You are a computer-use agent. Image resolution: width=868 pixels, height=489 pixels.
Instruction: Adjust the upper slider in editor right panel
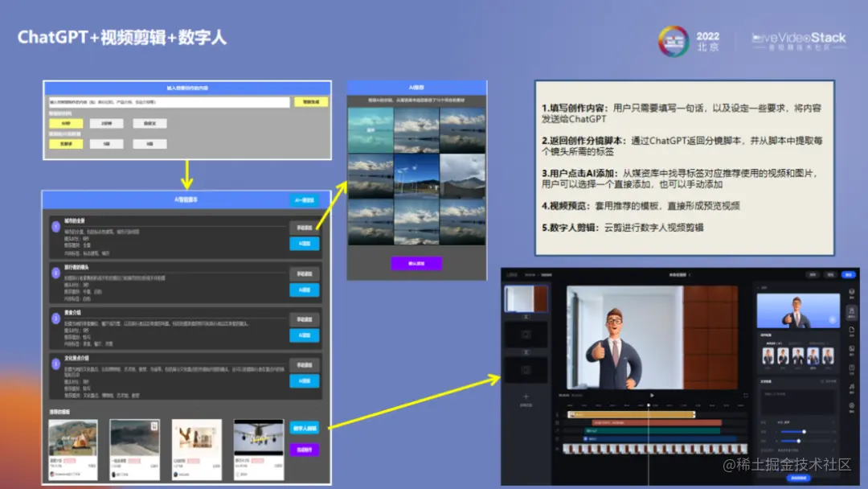point(804,432)
